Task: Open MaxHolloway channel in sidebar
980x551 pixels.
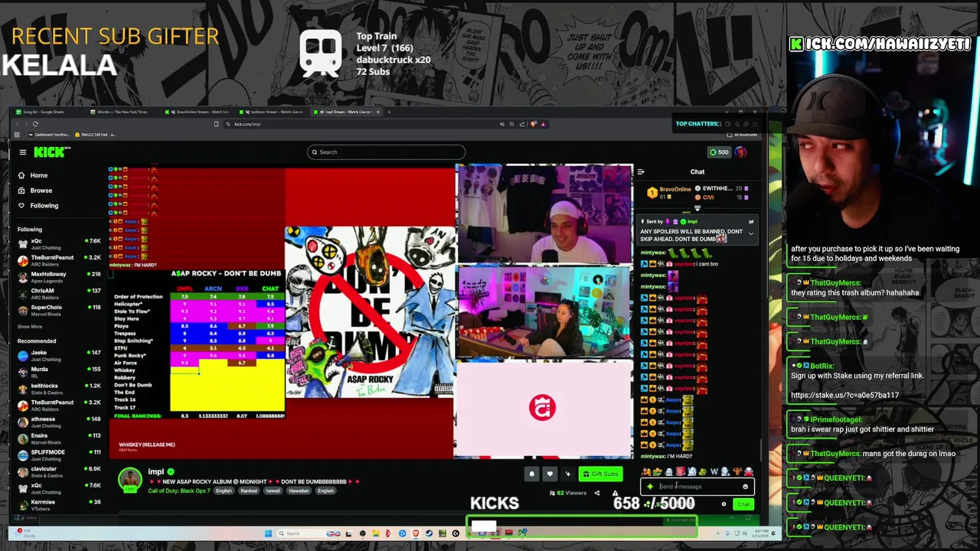Action: tap(60, 277)
